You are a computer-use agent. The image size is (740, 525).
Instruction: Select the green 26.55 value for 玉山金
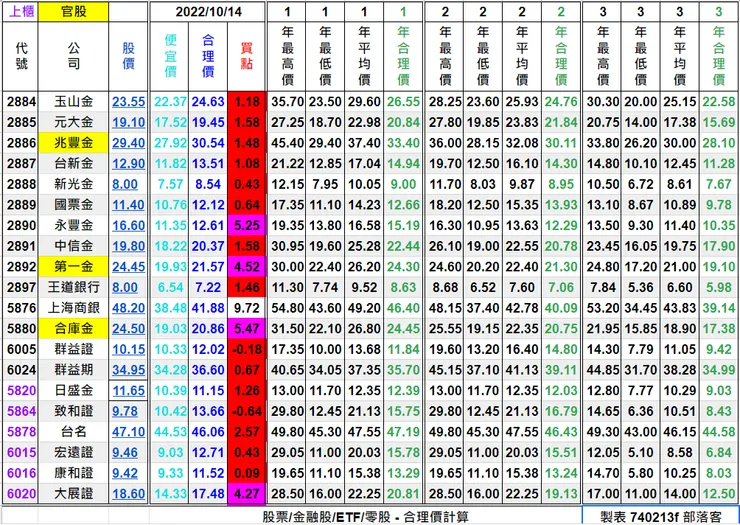click(403, 102)
